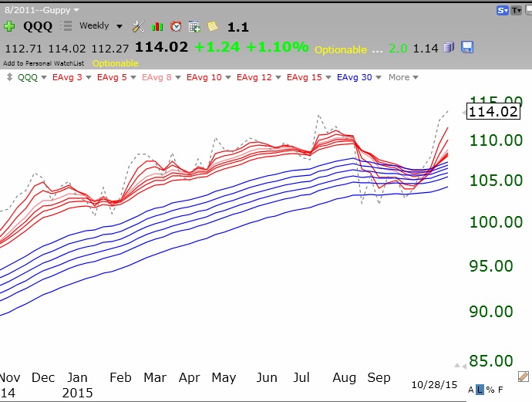
Task: Click the open price 112.71
Action: pyautogui.click(x=23, y=49)
